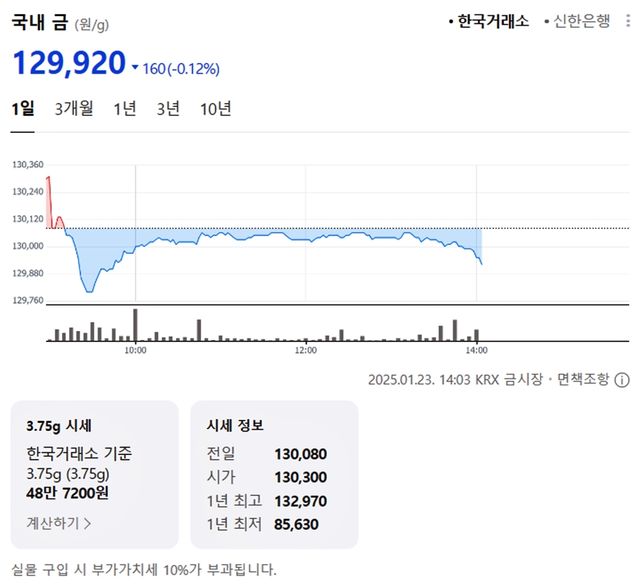The width and height of the screenshot is (640, 586).
Task: Open the 계산하기 calculator link
Action: [54, 522]
